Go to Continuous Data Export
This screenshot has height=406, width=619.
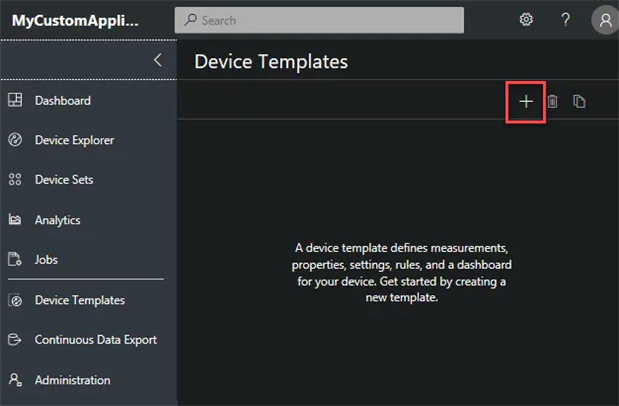point(95,340)
